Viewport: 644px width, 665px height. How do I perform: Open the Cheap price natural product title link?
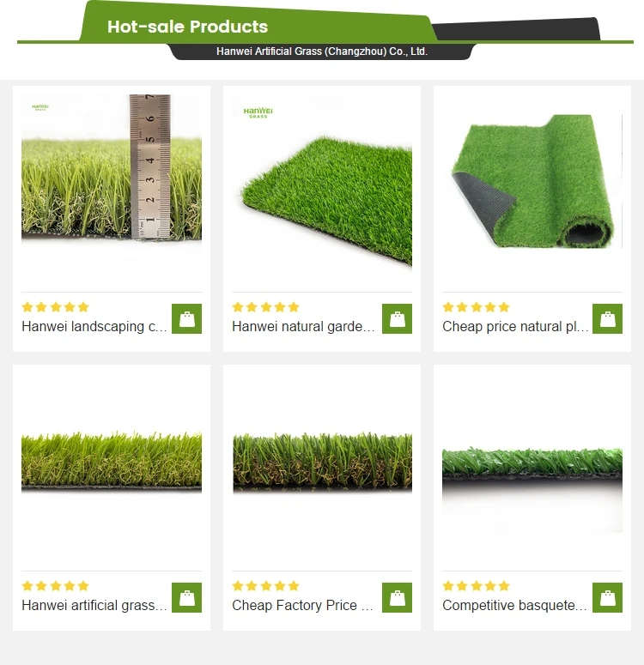(515, 327)
